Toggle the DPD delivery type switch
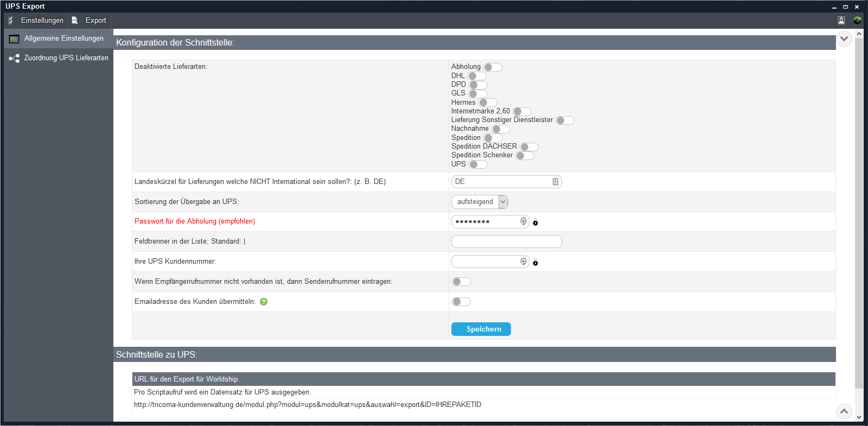This screenshot has width=868, height=426. (x=478, y=85)
